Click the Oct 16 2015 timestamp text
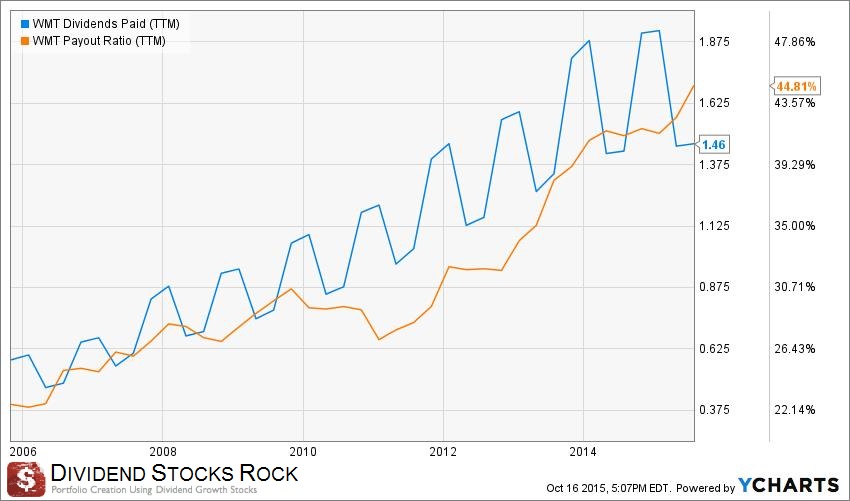The height and width of the screenshot is (501, 850). (610, 487)
